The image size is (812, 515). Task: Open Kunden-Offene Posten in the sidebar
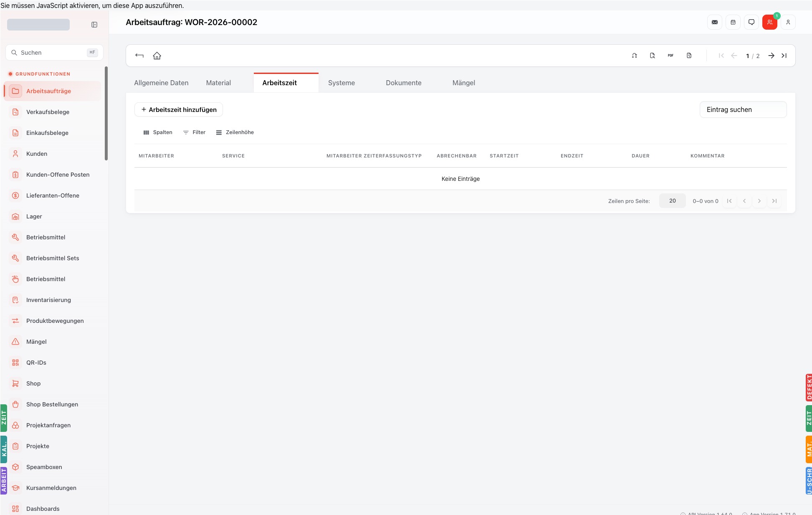[53, 175]
